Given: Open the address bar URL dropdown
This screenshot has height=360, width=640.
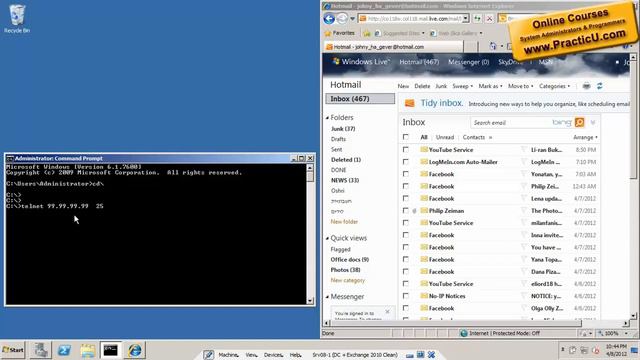Looking at the screenshot, I should click(x=465, y=18).
